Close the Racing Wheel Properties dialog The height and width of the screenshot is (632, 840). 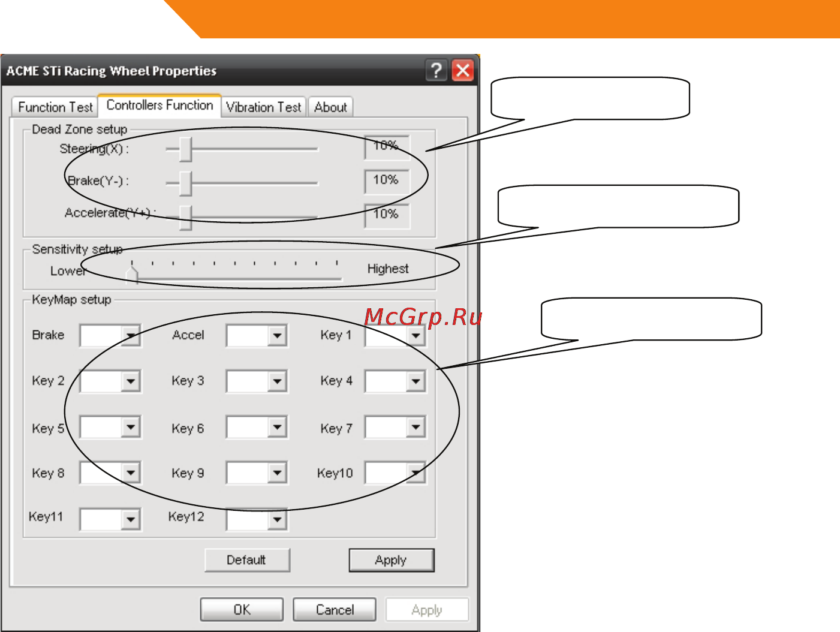click(463, 70)
